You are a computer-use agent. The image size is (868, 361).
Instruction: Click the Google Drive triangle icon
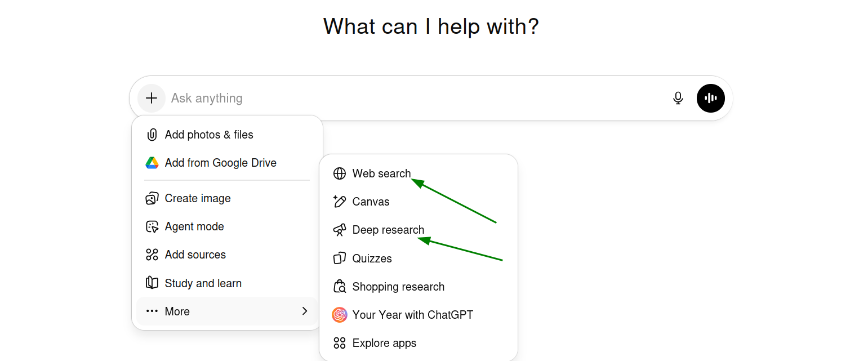[152, 163]
